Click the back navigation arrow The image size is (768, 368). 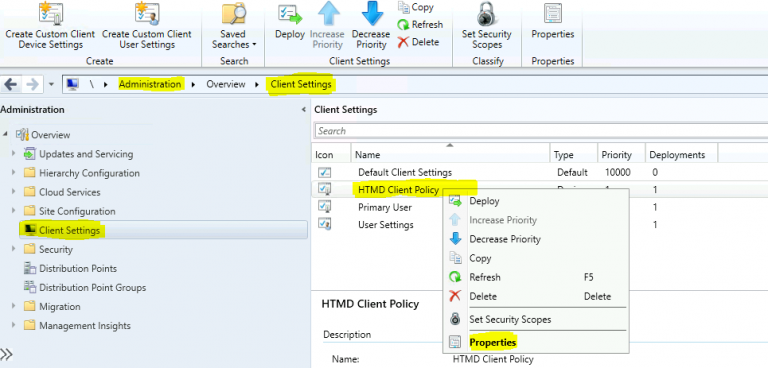pos(10,84)
